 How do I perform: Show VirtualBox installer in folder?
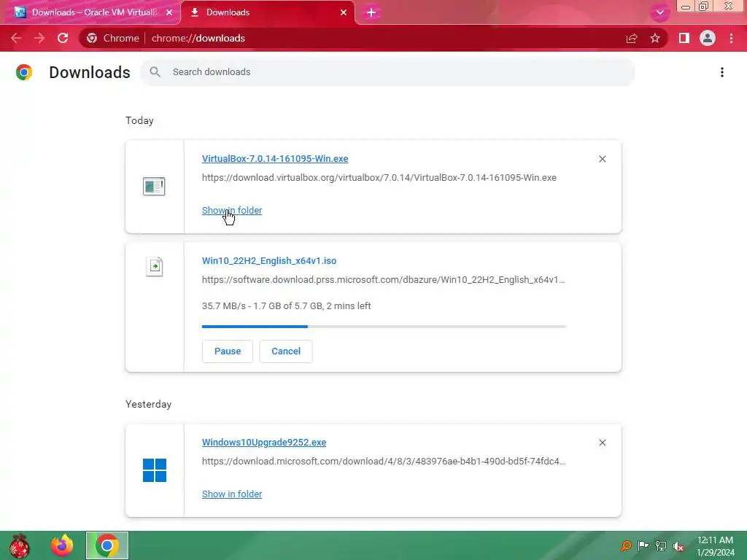tap(232, 211)
